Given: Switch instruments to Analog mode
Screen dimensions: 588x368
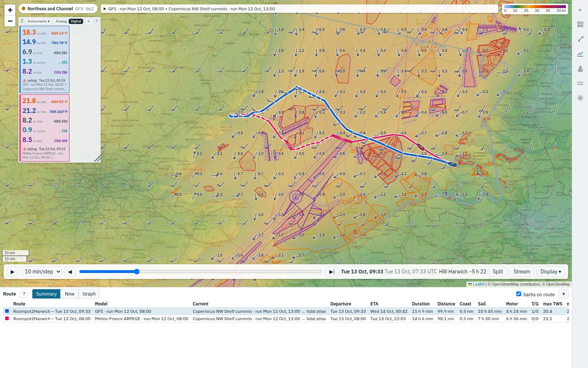Looking at the screenshot, I should (61, 21).
